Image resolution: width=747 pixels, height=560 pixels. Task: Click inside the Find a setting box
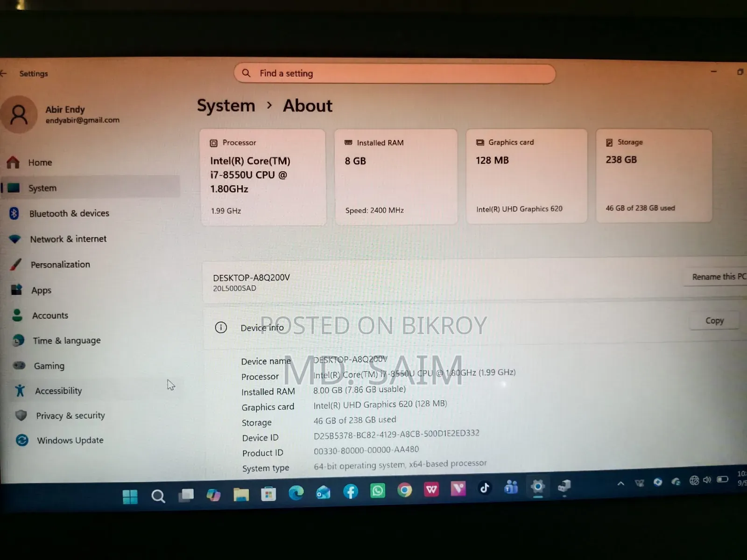pyautogui.click(x=395, y=74)
